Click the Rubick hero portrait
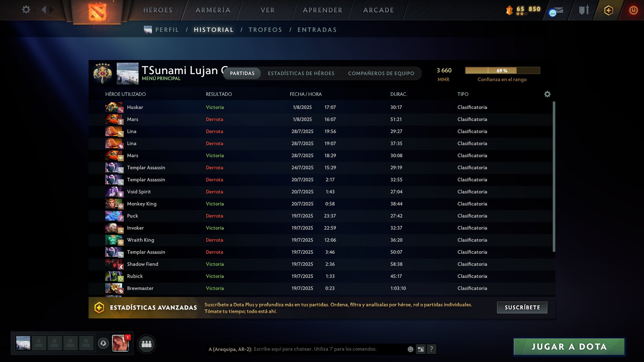The height and width of the screenshot is (362, 644). pos(114,276)
